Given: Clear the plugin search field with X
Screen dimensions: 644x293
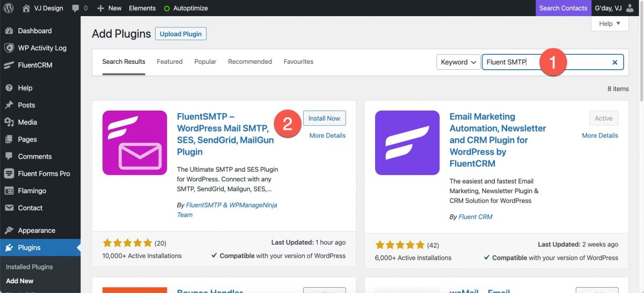Looking at the screenshot, I should coord(614,62).
